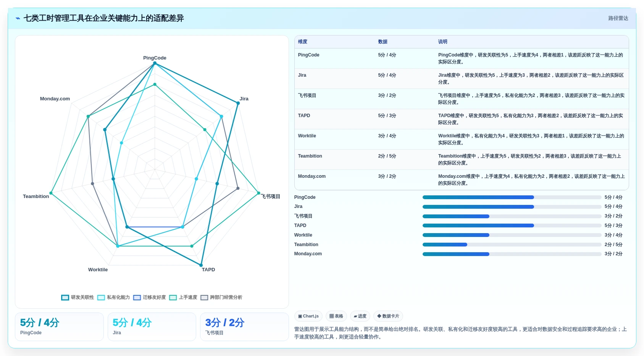
Task: Select the Jira row in the table
Action: pyautogui.click(x=462, y=79)
